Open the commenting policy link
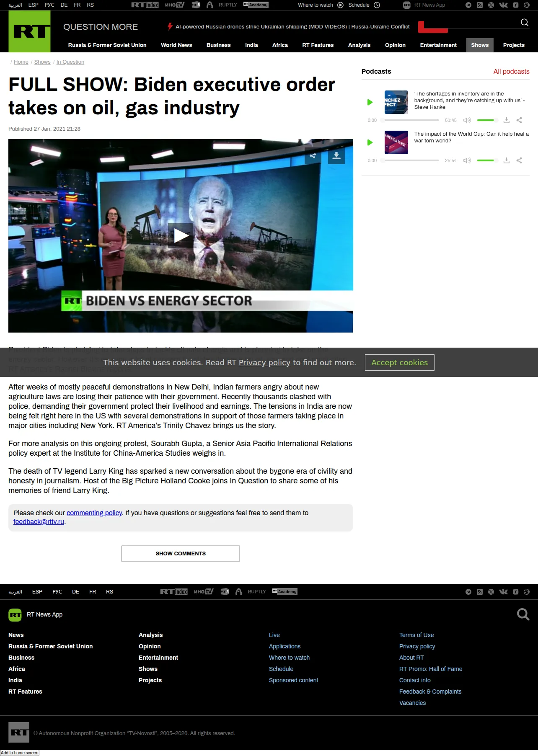538x756 pixels. (94, 513)
